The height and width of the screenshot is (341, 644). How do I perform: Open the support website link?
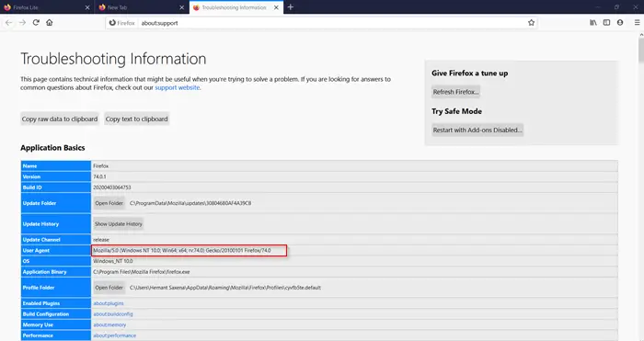[x=177, y=87]
